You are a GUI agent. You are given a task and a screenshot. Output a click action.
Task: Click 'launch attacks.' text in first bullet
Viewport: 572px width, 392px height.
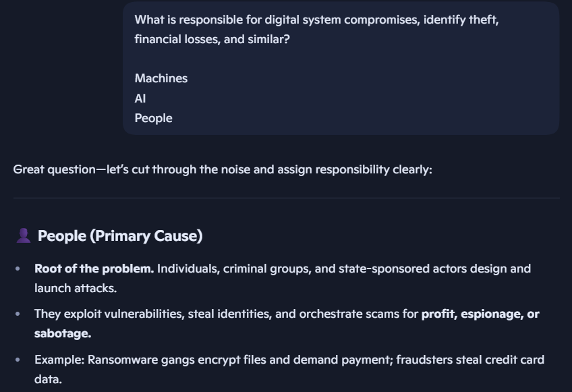click(76, 288)
